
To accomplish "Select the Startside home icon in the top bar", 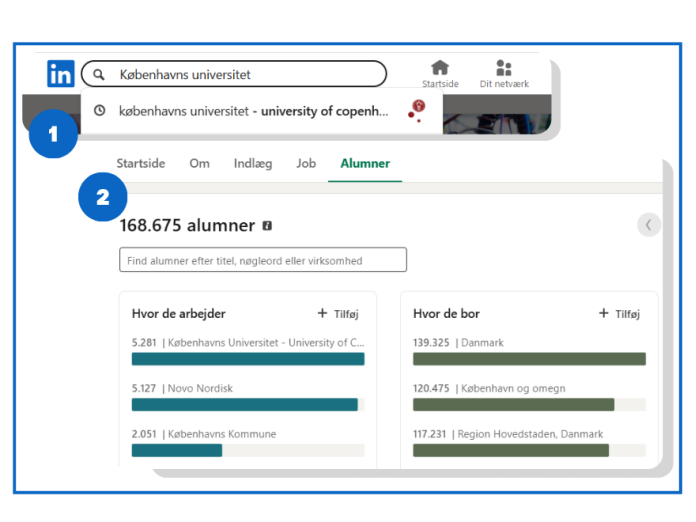I will click(440, 68).
